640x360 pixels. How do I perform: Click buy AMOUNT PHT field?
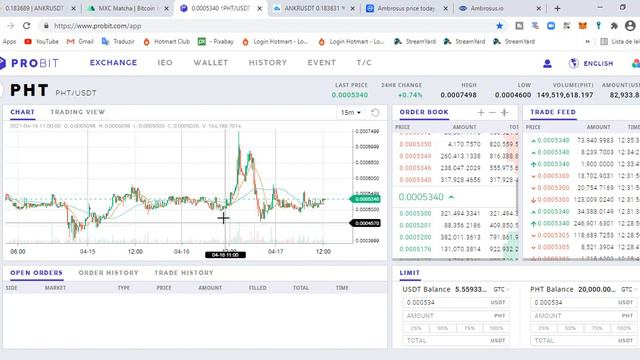[456, 316]
